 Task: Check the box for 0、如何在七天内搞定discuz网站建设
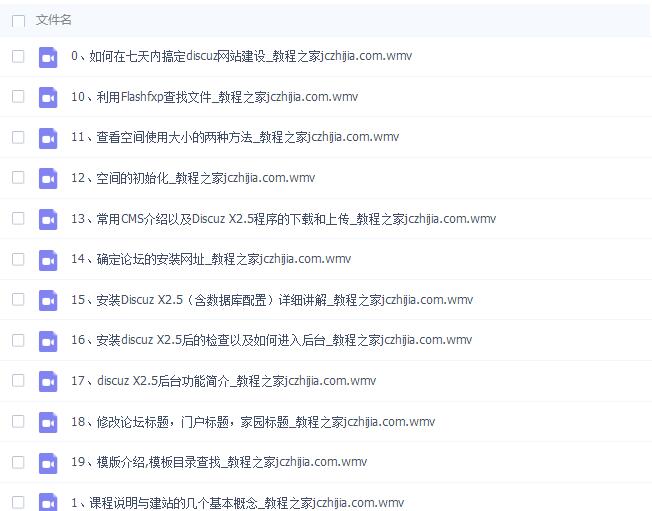point(18,56)
